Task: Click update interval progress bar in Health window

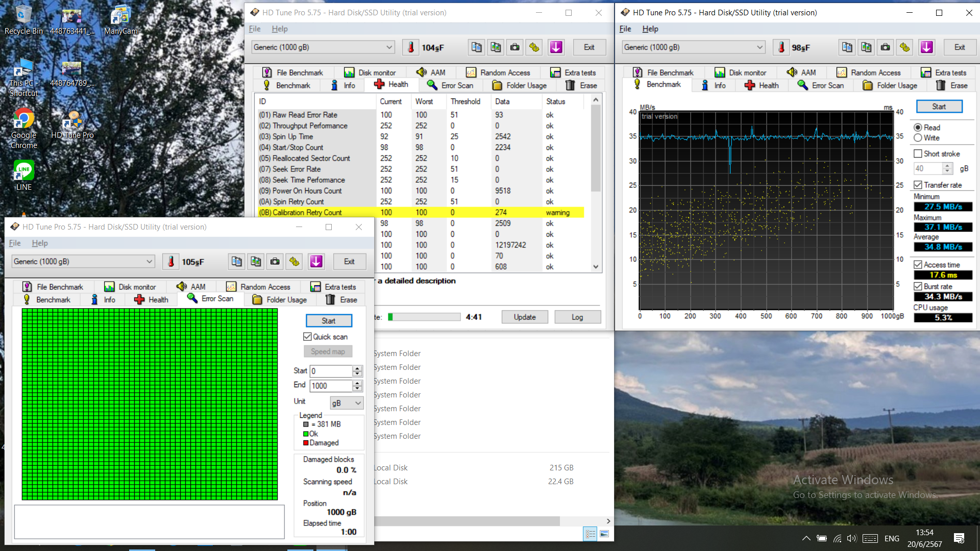Action: pyautogui.click(x=424, y=317)
